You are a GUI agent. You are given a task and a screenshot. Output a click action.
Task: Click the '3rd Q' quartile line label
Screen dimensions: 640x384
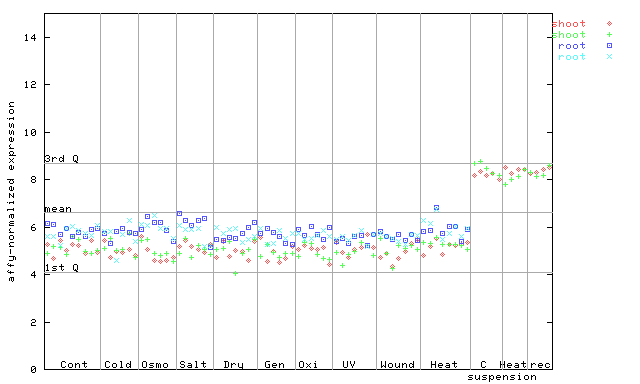(x=61, y=158)
